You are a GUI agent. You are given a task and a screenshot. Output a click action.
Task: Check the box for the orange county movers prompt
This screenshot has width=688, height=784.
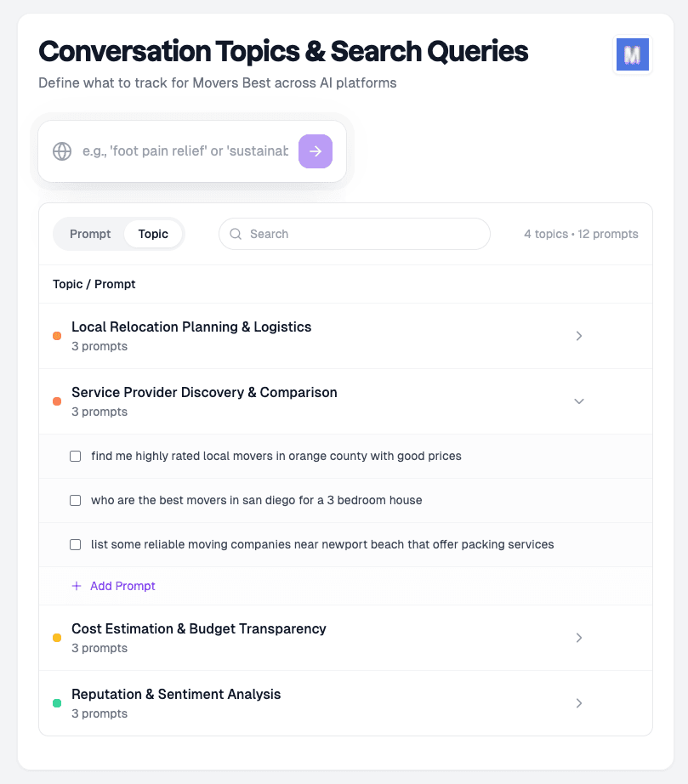pyautogui.click(x=75, y=456)
